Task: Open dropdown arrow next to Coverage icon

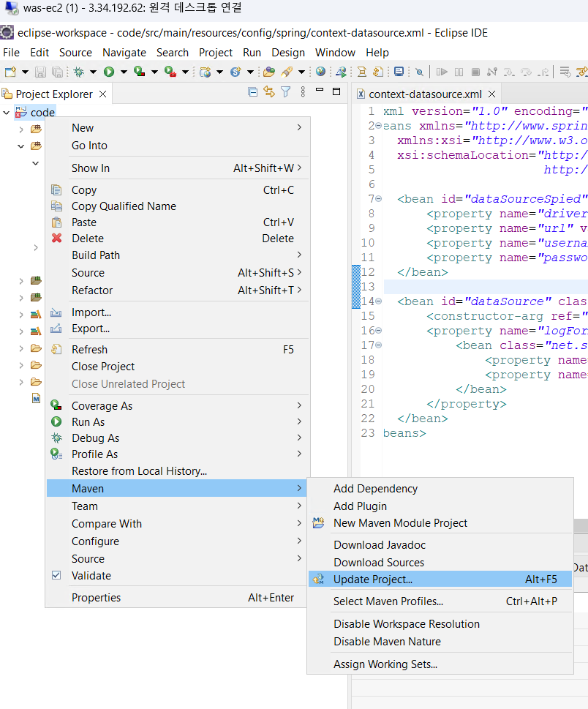Action: 154,72
